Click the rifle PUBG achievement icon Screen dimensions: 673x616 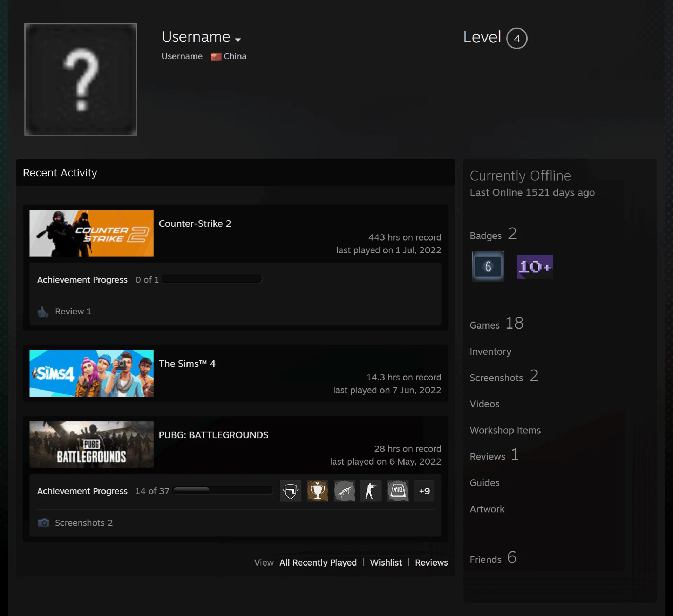coord(345,491)
